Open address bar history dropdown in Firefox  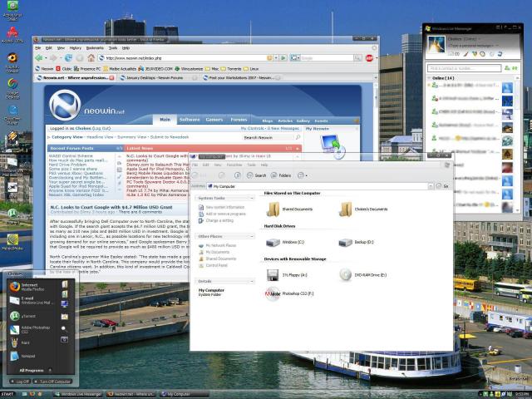[276, 58]
